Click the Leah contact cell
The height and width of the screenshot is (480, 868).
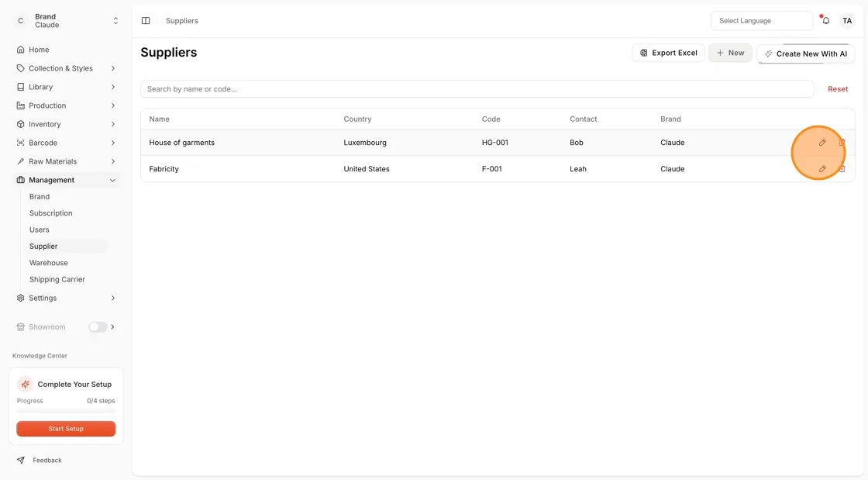pyautogui.click(x=578, y=169)
